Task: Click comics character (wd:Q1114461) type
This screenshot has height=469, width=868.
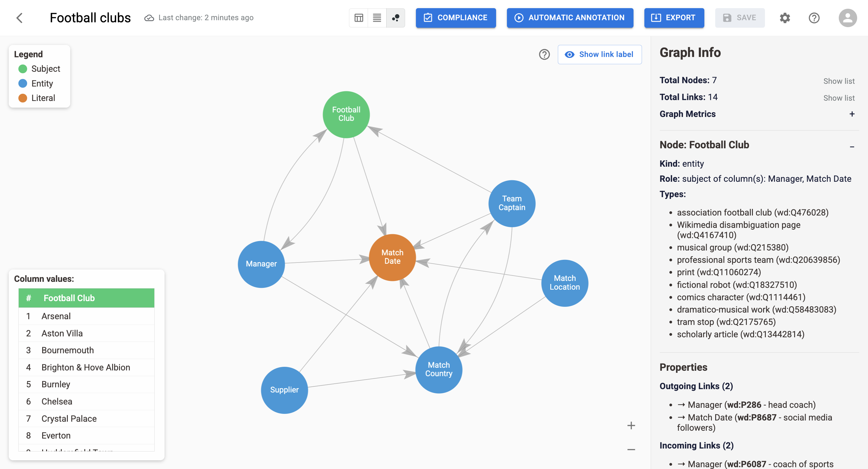Action: pyautogui.click(x=741, y=297)
